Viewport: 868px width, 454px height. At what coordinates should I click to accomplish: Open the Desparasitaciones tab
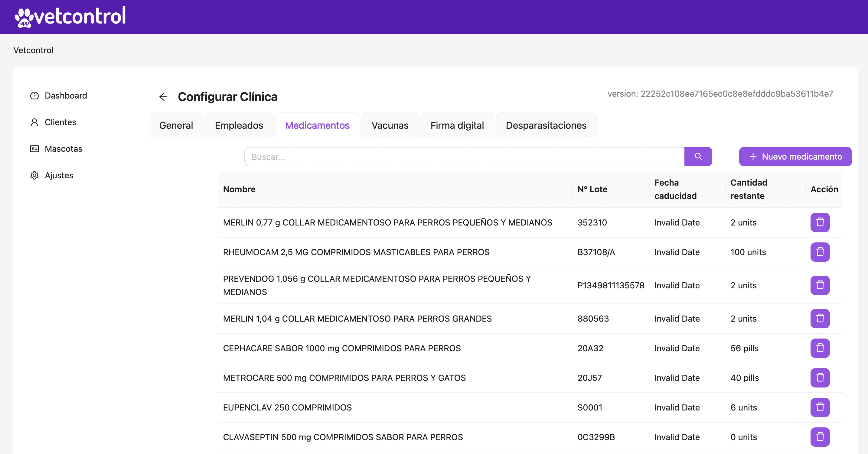pyautogui.click(x=546, y=125)
